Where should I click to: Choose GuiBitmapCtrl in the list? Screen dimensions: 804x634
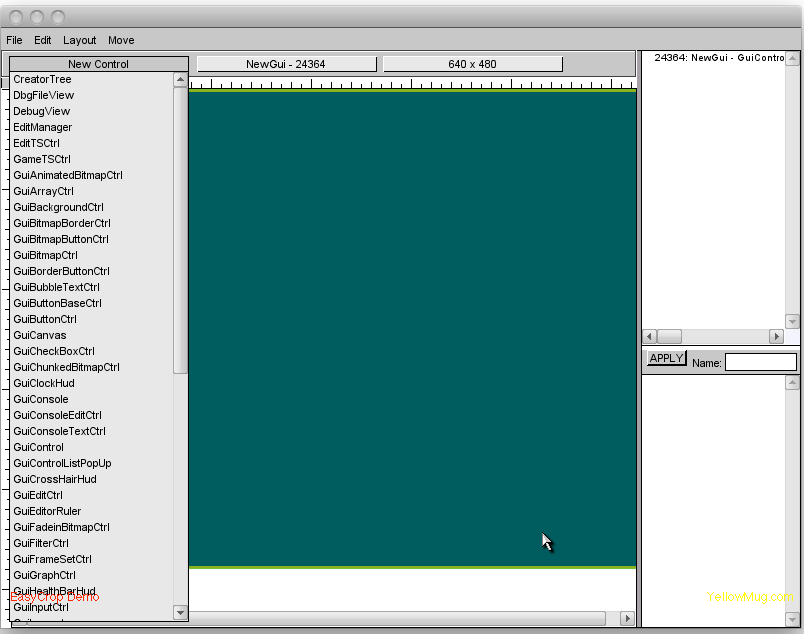(x=45, y=255)
